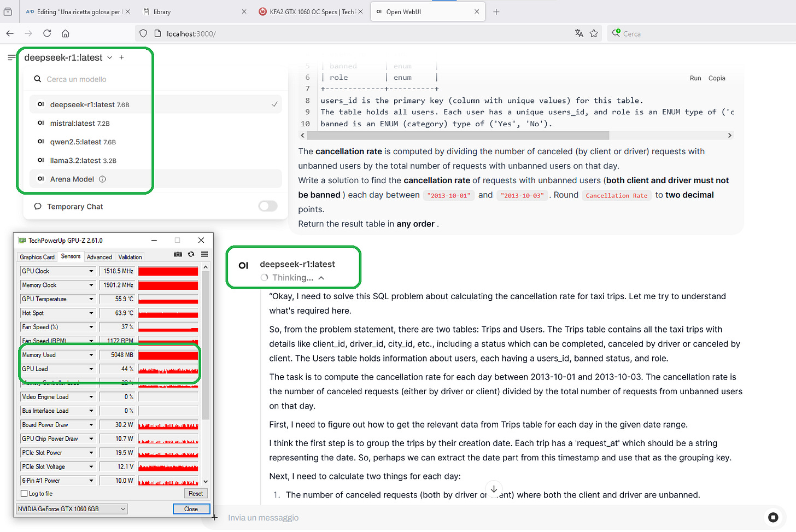Viewport: 796px width, 532px height.
Task: Open GPU-Z hamburger menu
Action: (x=204, y=254)
